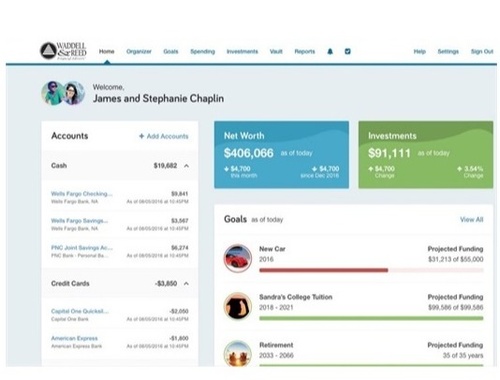The height and width of the screenshot is (380, 500).
Task: Open the Wells Fargo Checking account
Action: coord(82,194)
